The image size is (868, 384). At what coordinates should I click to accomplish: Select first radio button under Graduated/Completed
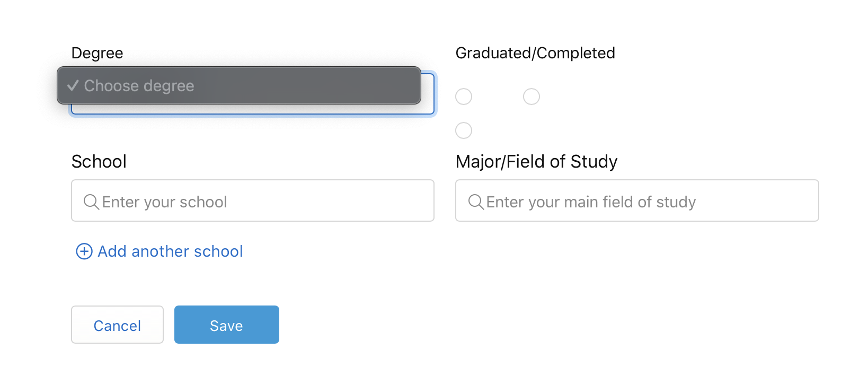click(464, 97)
